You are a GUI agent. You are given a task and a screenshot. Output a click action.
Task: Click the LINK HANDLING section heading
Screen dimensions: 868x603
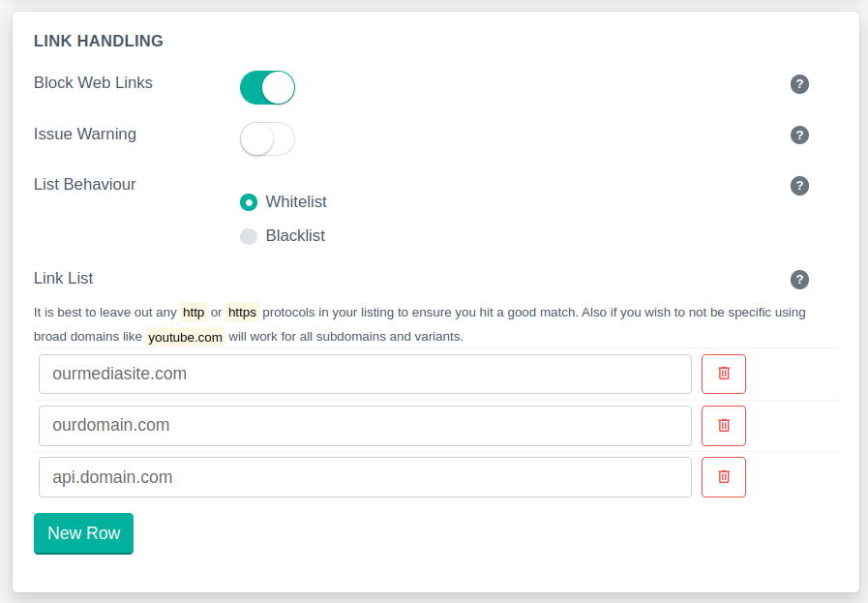click(x=99, y=41)
